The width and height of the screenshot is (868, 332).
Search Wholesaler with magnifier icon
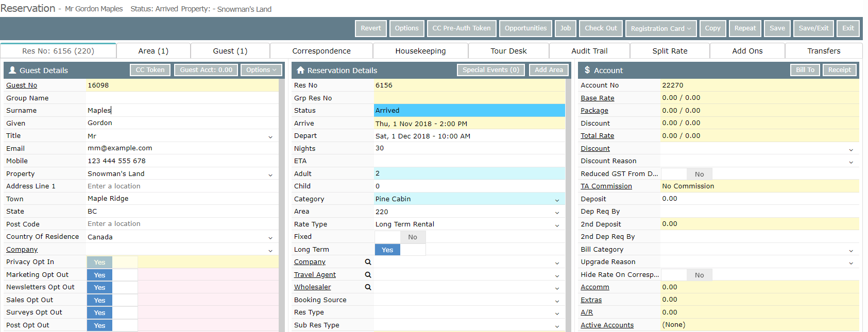[368, 287]
